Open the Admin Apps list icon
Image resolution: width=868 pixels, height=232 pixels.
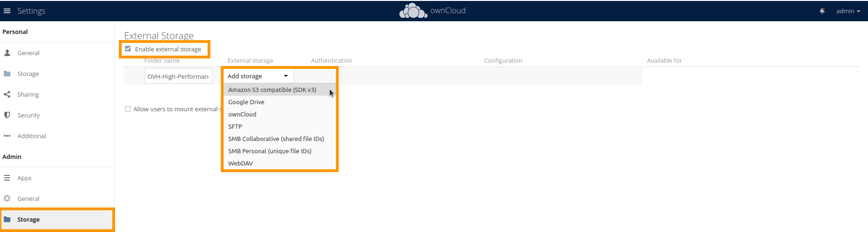tap(7, 178)
